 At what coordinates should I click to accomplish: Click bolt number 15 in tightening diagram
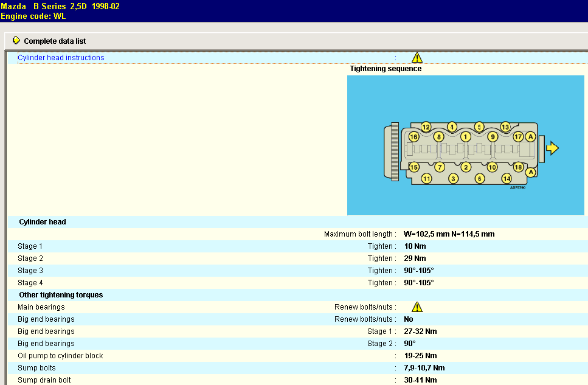click(x=414, y=167)
